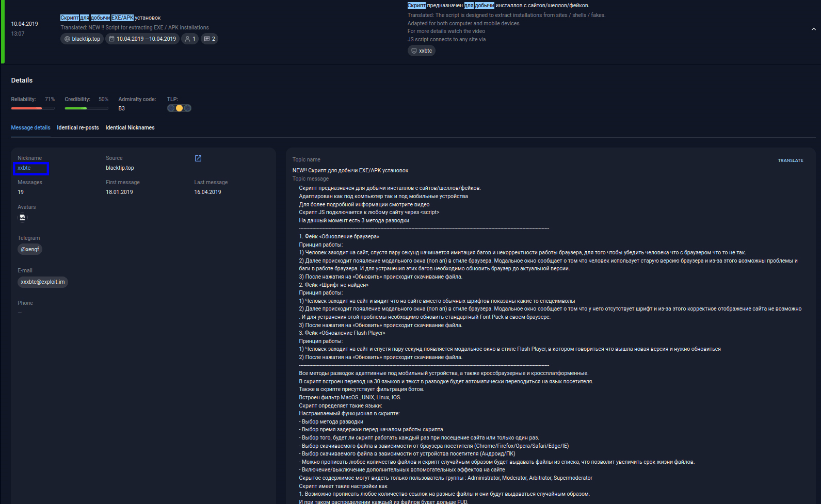The height and width of the screenshot is (504, 821).
Task: Click the translated text 'Adapted for both computer and mobile devices'
Action: (463, 23)
